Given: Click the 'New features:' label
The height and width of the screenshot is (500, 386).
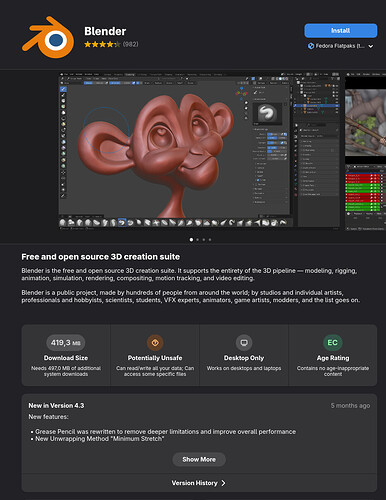Looking at the screenshot, I should coord(48,417).
